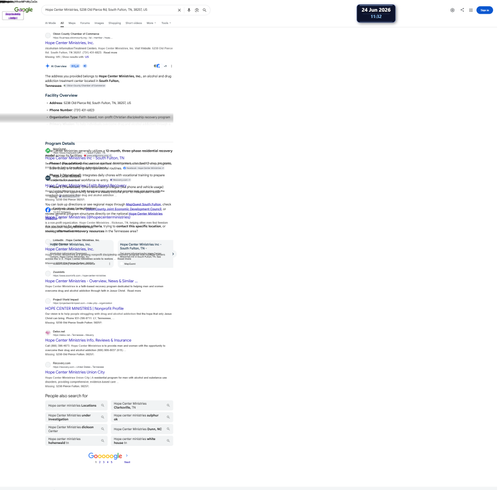Click the pagination next arrow beside Google logo

point(127,455)
